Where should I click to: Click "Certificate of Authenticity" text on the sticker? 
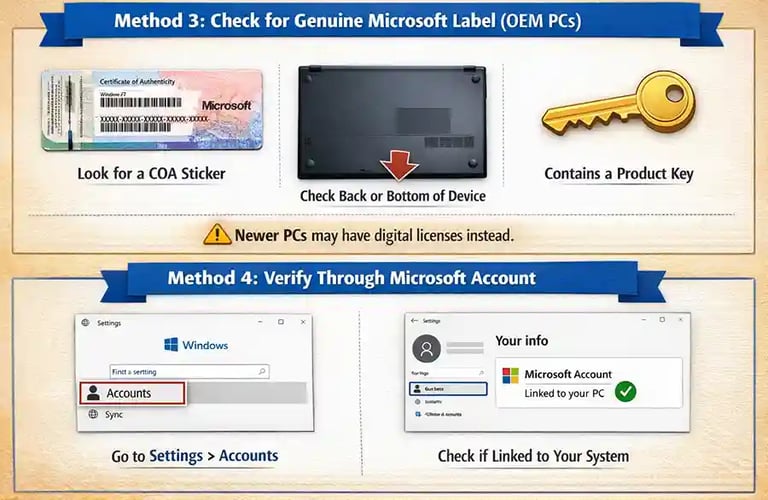[137, 81]
